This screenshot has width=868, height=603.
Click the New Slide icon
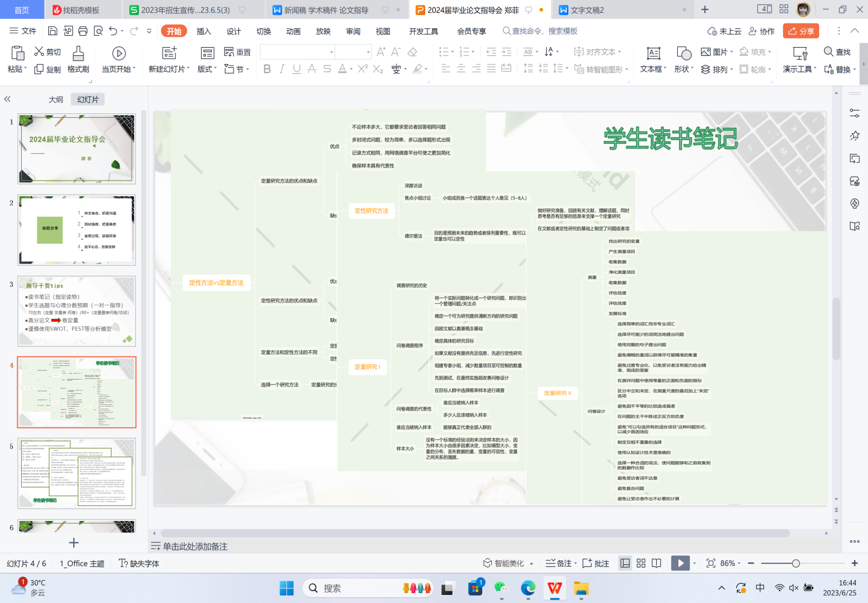[x=169, y=53]
